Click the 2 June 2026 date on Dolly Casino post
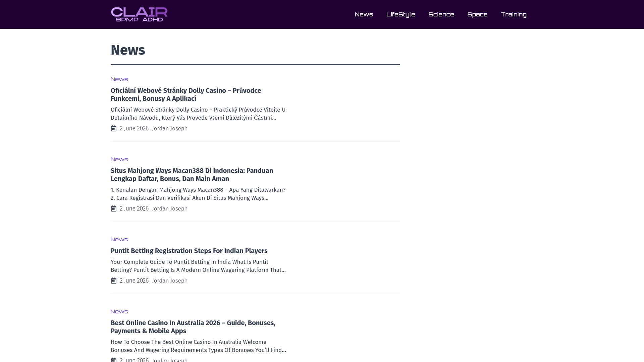The width and height of the screenshot is (644, 362). click(x=134, y=128)
